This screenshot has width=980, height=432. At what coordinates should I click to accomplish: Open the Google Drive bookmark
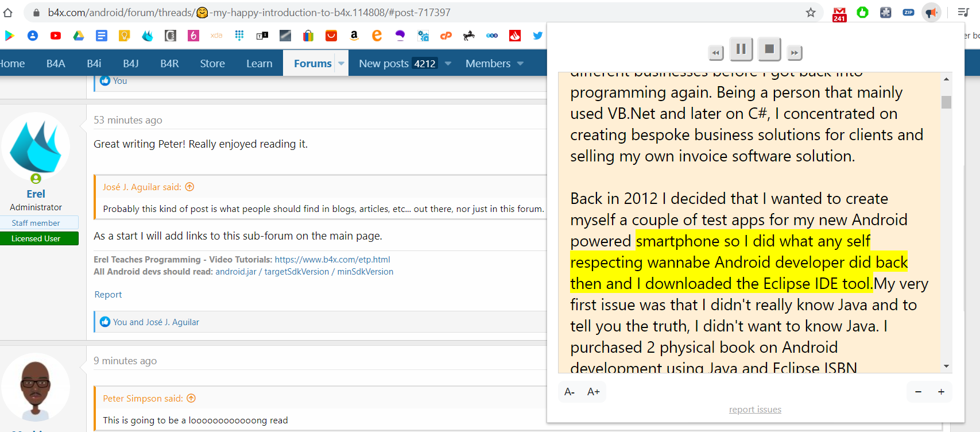point(79,36)
